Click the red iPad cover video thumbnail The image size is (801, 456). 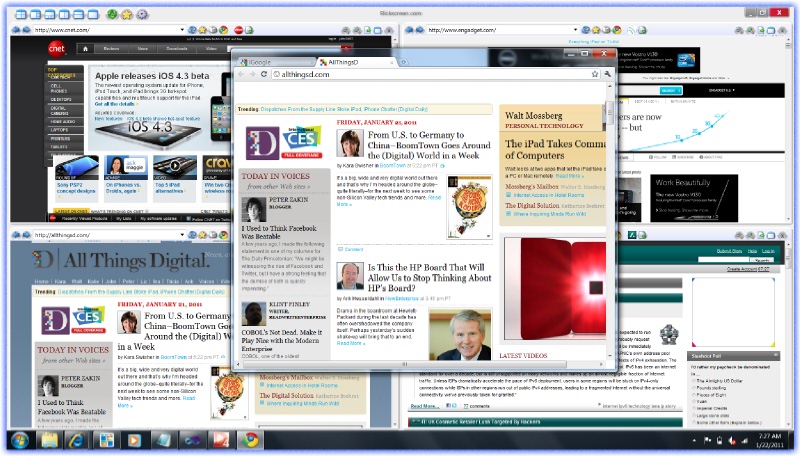[x=555, y=291]
